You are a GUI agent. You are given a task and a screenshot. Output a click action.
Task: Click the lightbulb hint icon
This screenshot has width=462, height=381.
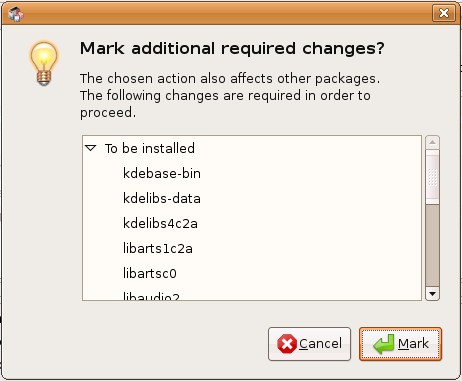tap(44, 63)
